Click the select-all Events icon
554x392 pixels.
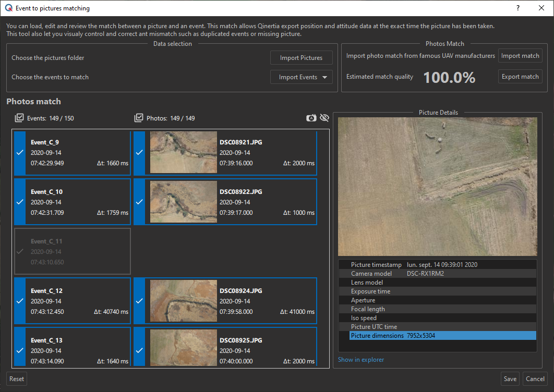click(19, 118)
